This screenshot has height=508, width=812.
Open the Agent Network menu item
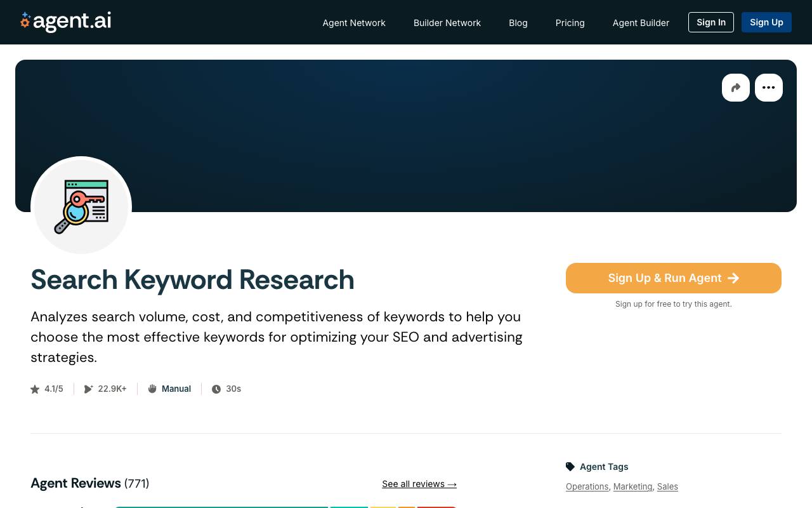(x=354, y=23)
